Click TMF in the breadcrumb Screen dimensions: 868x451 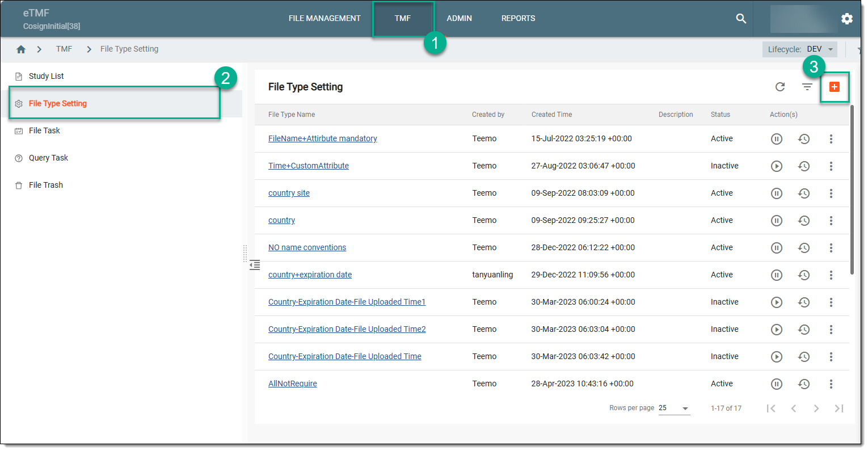(x=64, y=49)
